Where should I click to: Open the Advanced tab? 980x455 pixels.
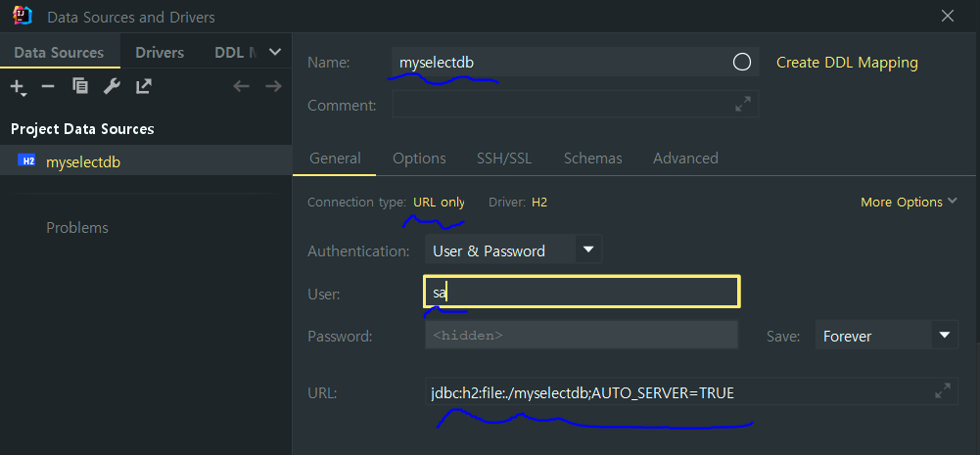(x=685, y=159)
